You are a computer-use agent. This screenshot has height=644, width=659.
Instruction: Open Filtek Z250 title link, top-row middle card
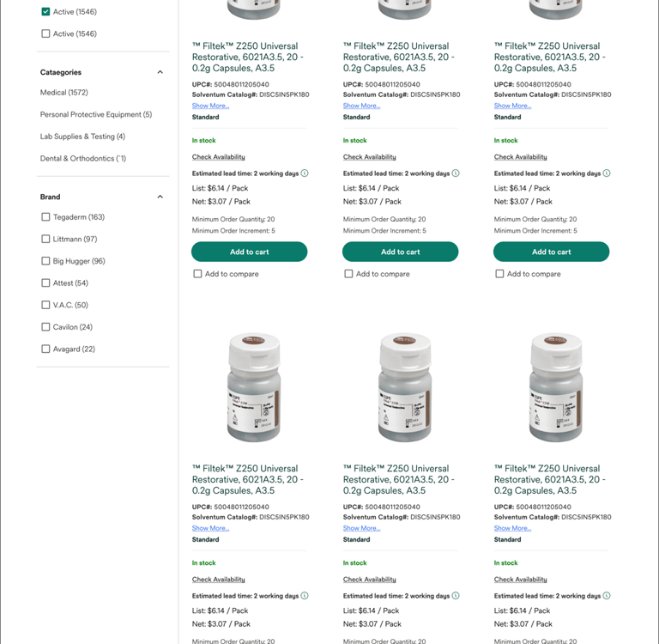tap(398, 57)
